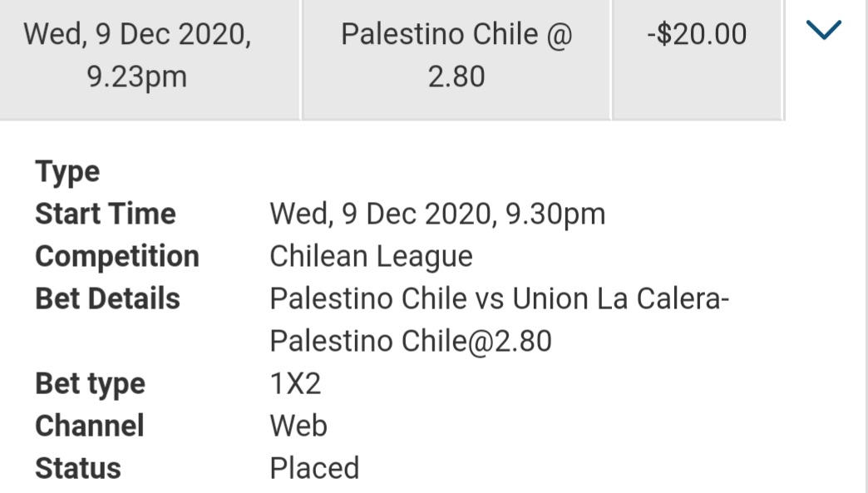Click the Bet Details label
The width and height of the screenshot is (868, 493).
(107, 299)
